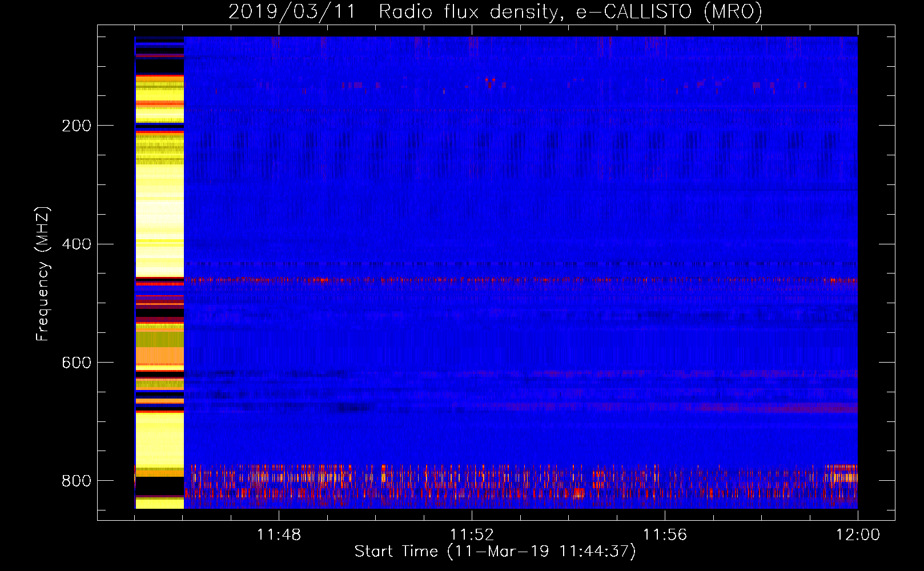This screenshot has height=571, width=924.
Task: Click the 600 frequency tick label
Action: tap(77, 363)
